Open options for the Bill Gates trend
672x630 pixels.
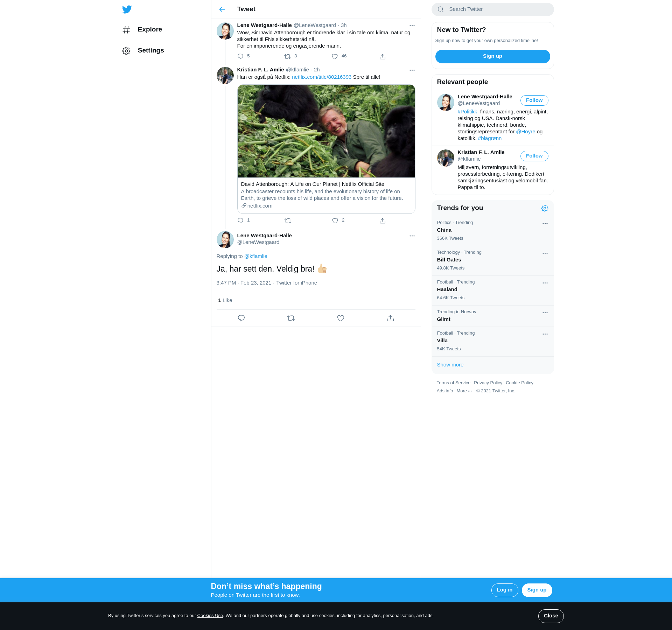point(545,253)
